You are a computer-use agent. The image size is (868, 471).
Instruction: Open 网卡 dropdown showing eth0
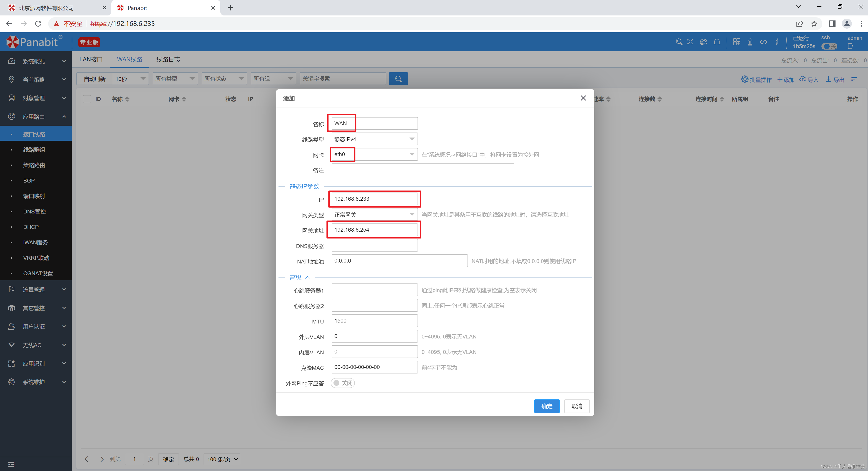tap(375, 154)
